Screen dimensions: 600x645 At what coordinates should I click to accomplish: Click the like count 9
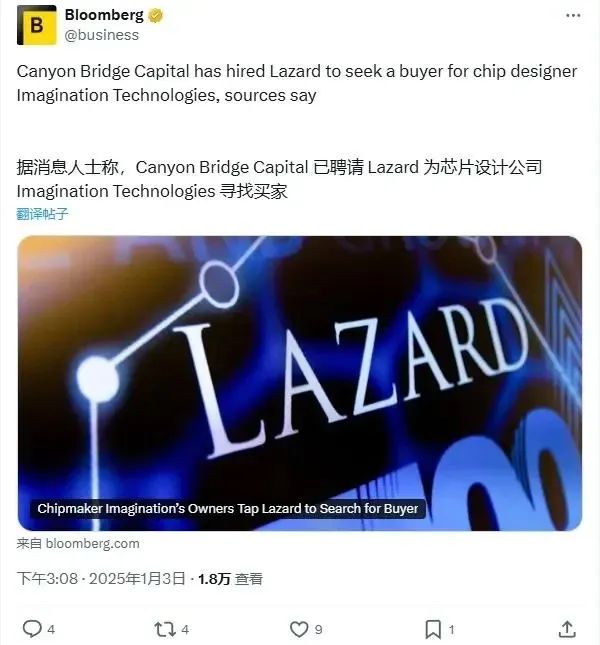pos(319,629)
